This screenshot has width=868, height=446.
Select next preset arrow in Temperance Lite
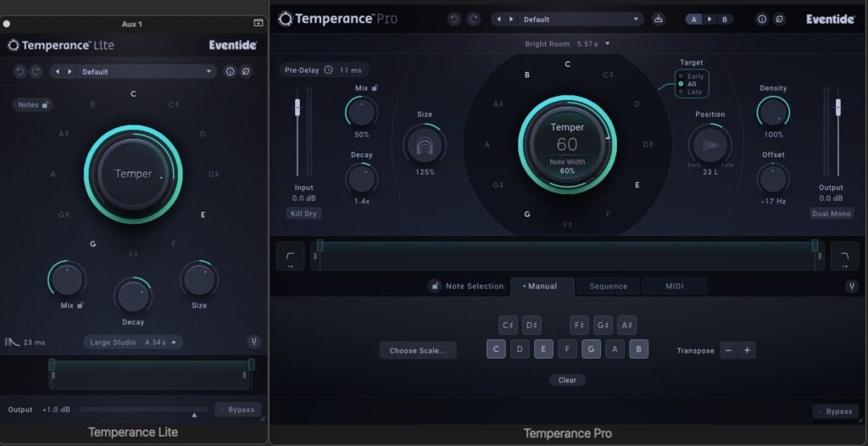pyautogui.click(x=70, y=71)
